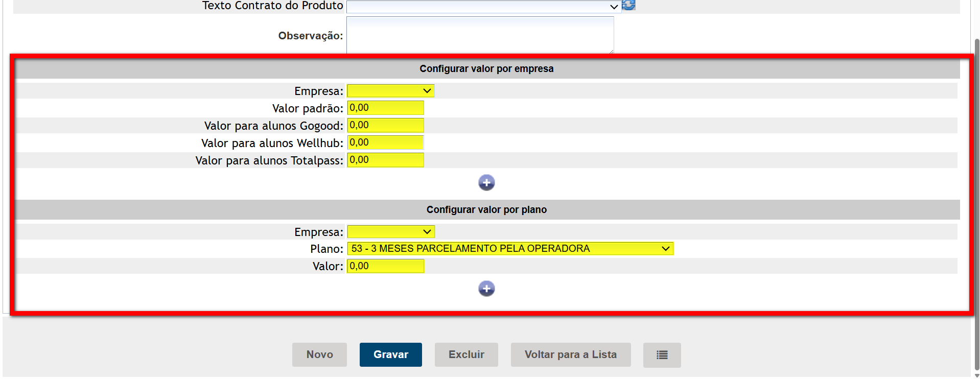Expand Empresa dropdown under Configurar valor por empresa
Image resolution: width=980 pixels, height=379 pixels.
391,91
